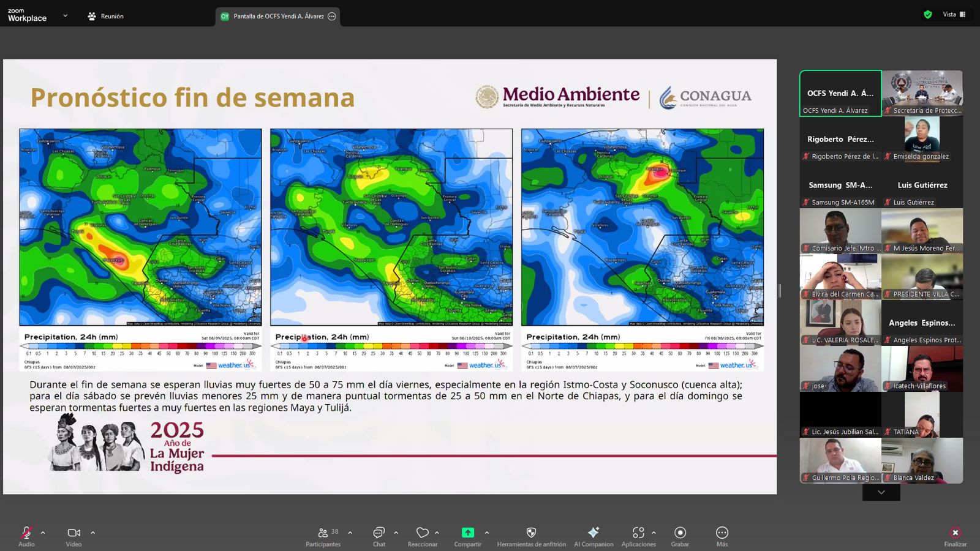This screenshot has height=551, width=980.
Task: Launch the AI Companion icon
Action: pos(593,533)
